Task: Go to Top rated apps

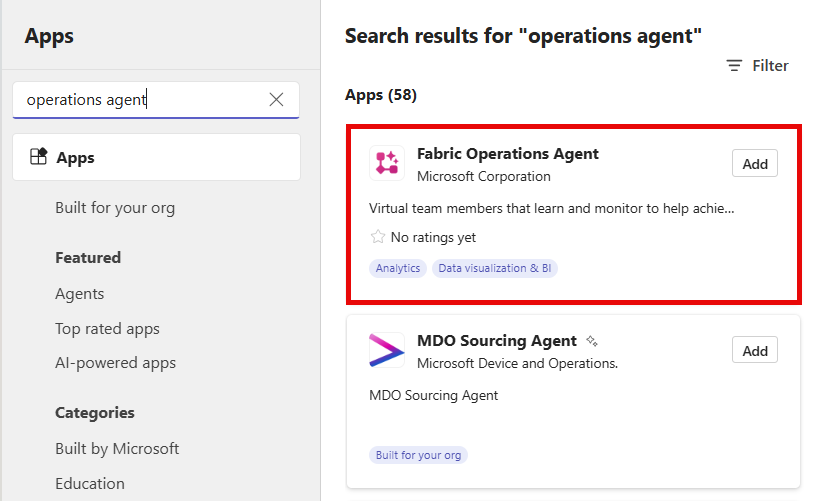Action: (107, 329)
